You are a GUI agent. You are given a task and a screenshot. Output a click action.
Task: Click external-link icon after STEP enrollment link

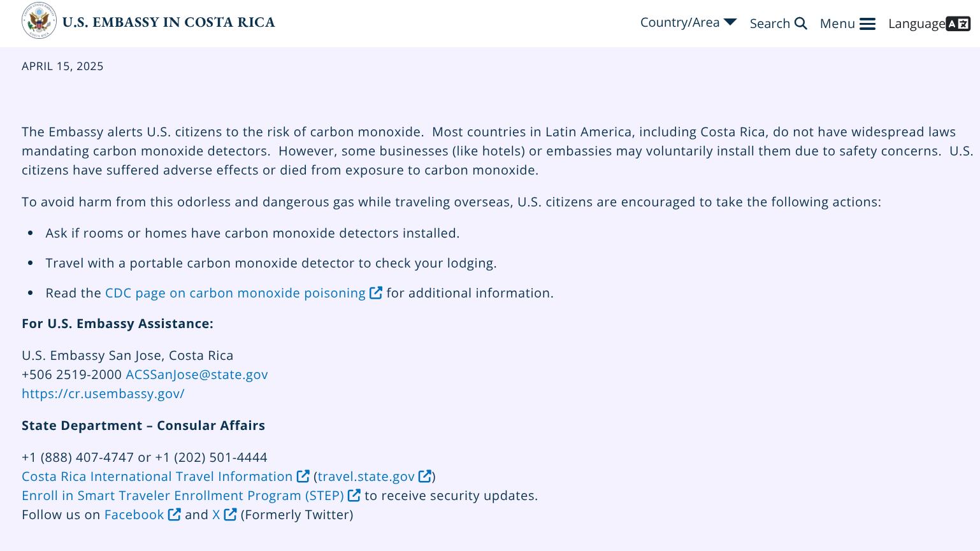[x=354, y=496]
